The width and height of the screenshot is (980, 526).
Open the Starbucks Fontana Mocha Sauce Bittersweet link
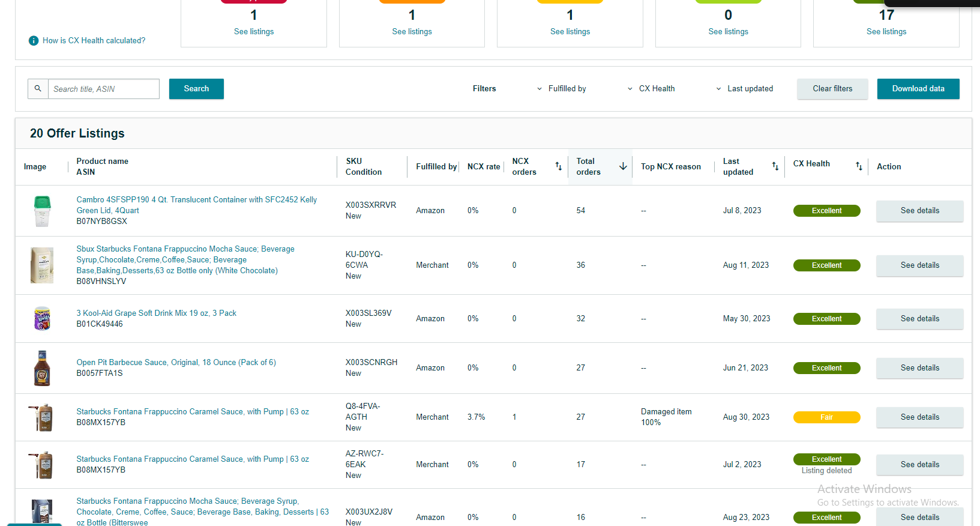click(203, 512)
